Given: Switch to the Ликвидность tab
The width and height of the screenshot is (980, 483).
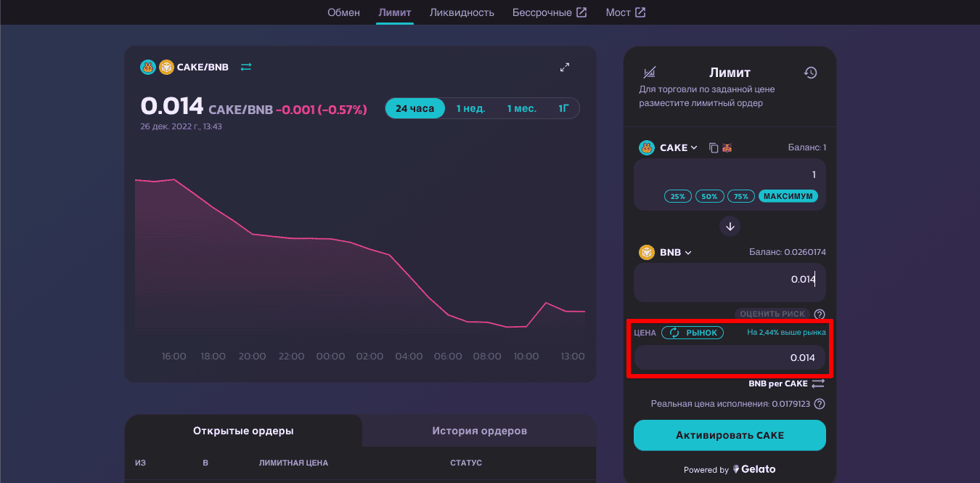Looking at the screenshot, I should tap(462, 12).
